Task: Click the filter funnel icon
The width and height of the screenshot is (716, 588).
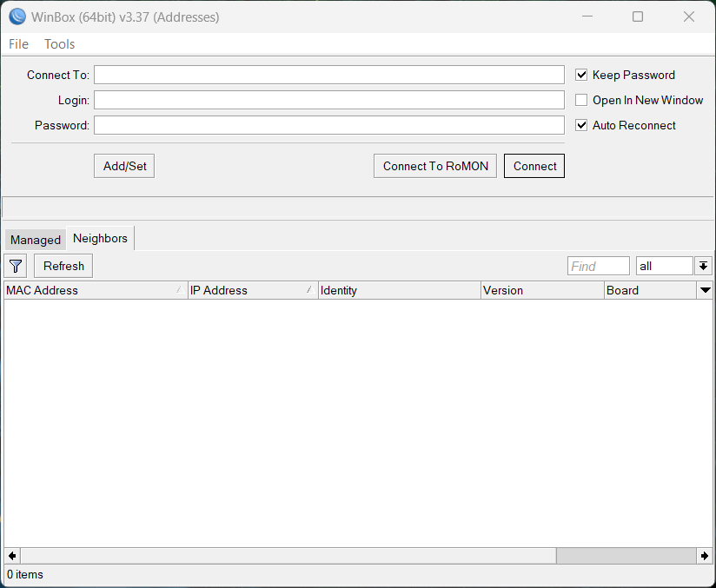Action: tap(16, 266)
